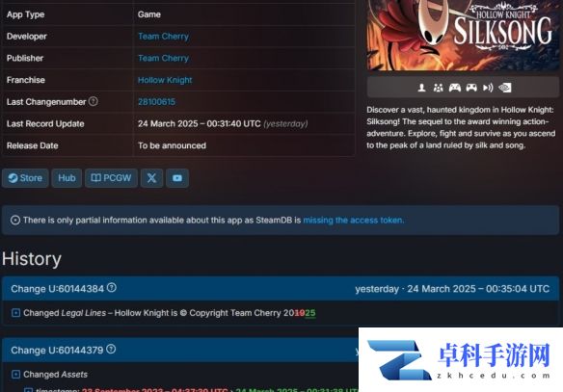Click the book icon in PCGW button
Image resolution: width=563 pixels, height=392 pixels.
[95, 178]
